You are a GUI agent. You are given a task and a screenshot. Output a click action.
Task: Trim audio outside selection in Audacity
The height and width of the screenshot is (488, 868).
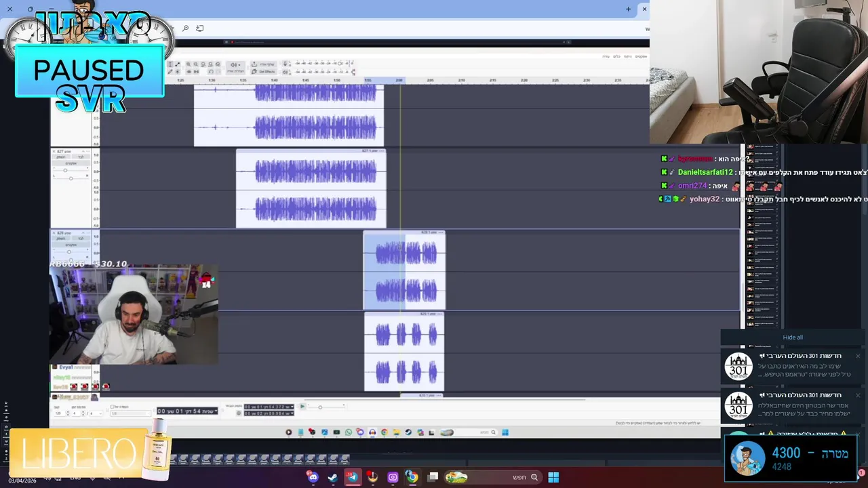[x=189, y=72]
